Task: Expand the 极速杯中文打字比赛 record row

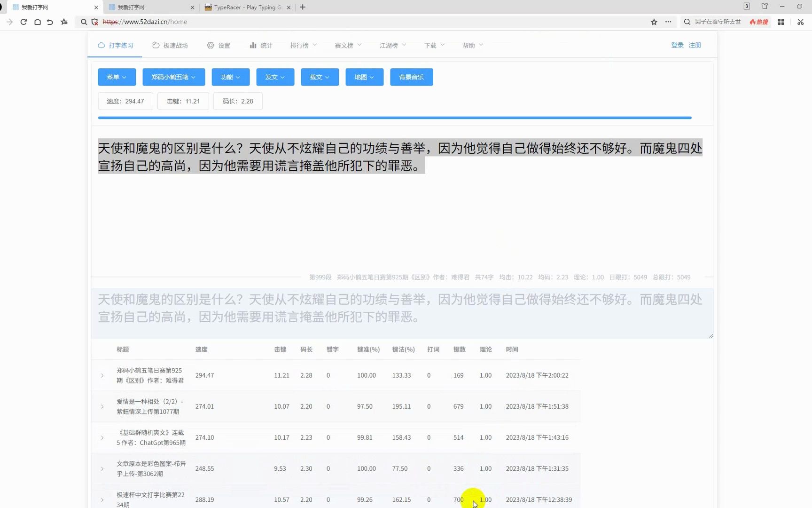Action: point(102,500)
